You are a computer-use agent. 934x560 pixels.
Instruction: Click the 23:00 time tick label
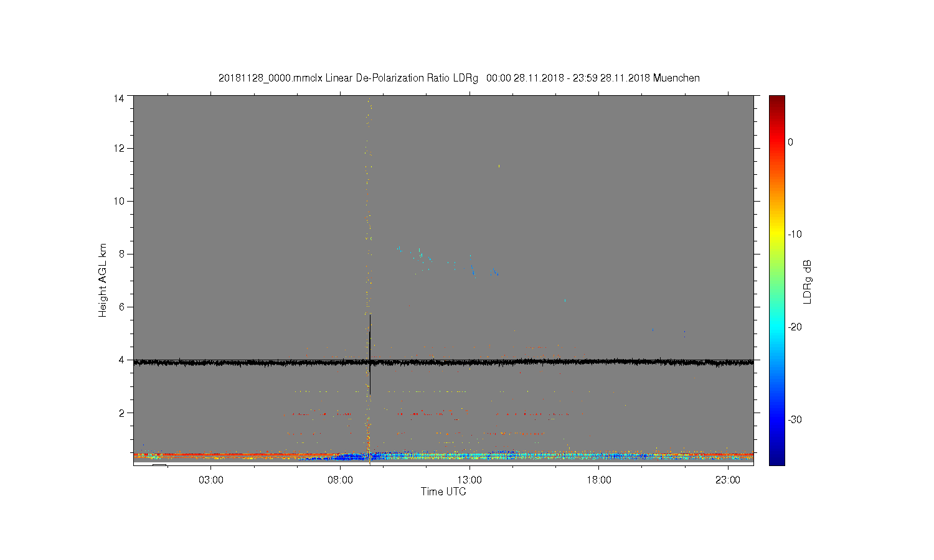pyautogui.click(x=728, y=480)
